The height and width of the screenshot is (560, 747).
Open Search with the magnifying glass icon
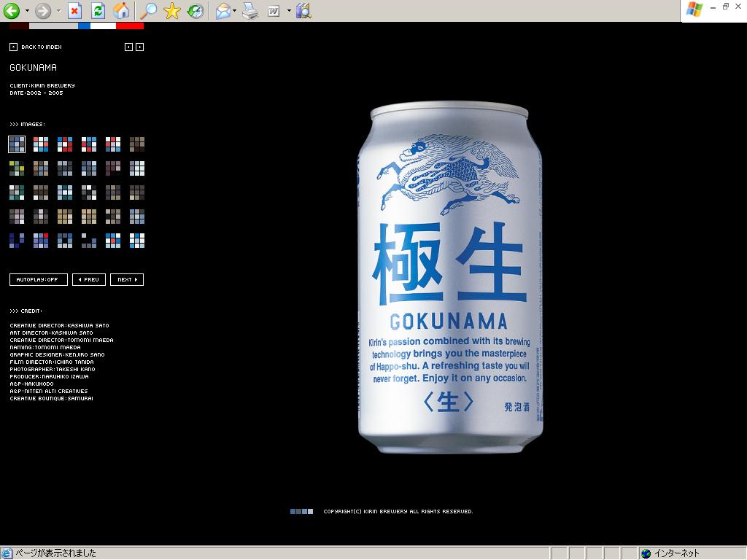click(148, 10)
